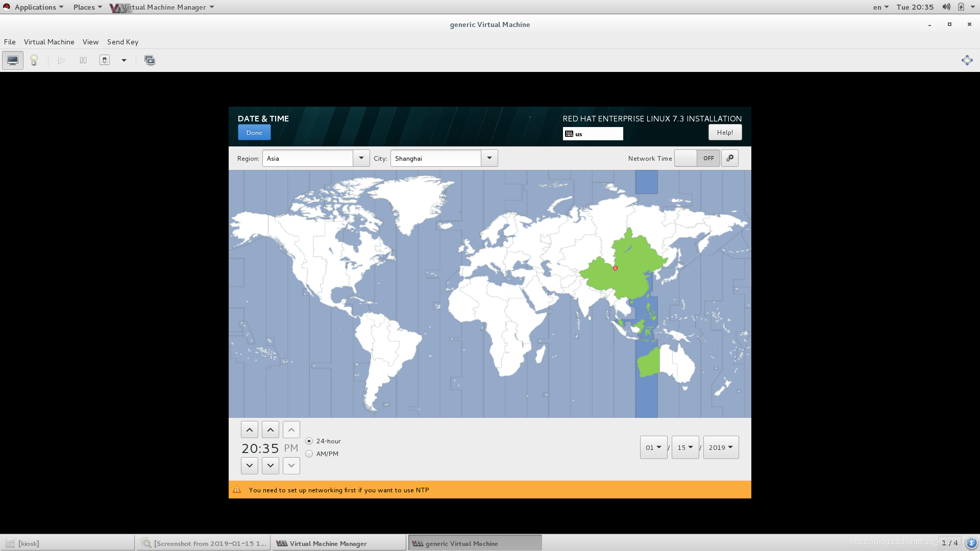Screen dimensions: 980x551
Task: Select the AM/PM time format radio button
Action: tap(309, 453)
